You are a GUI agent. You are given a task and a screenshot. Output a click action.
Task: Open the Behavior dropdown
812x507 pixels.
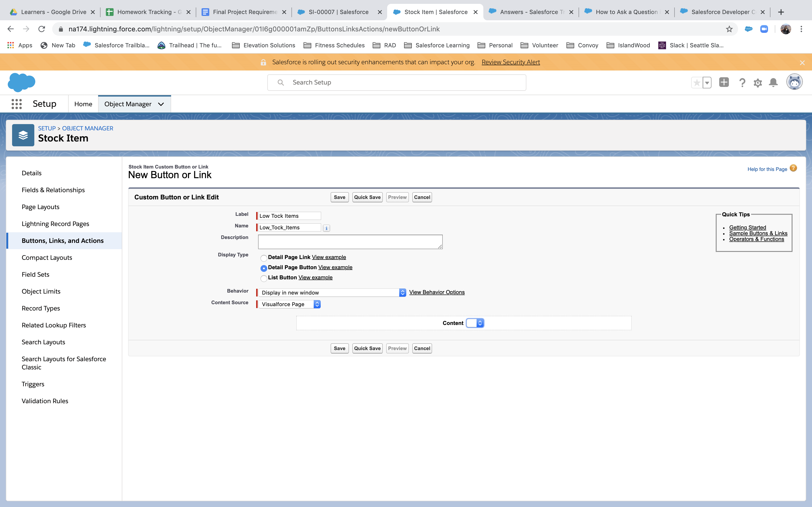pyautogui.click(x=332, y=293)
